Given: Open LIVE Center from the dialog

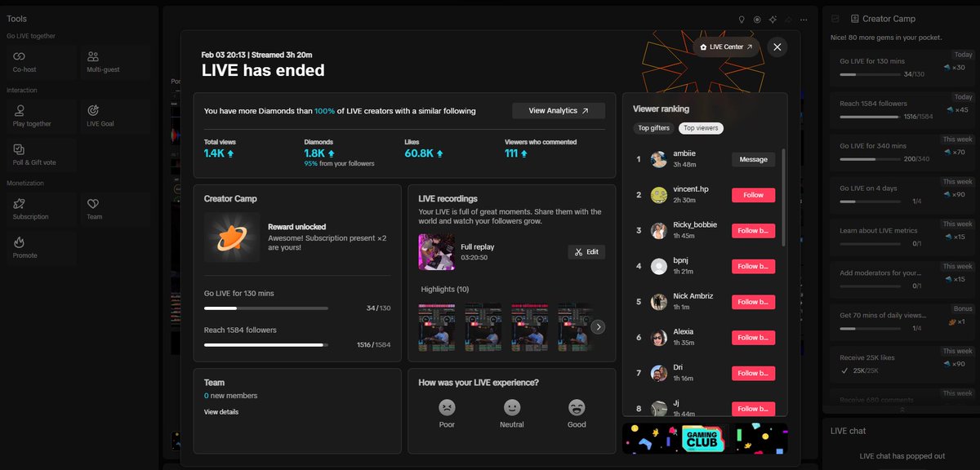Looking at the screenshot, I should (727, 47).
